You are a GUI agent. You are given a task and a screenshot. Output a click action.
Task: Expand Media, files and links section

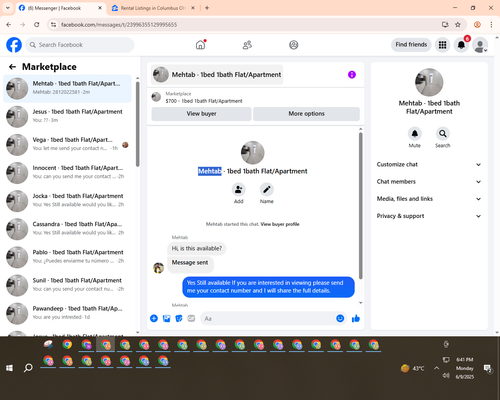pos(429,199)
